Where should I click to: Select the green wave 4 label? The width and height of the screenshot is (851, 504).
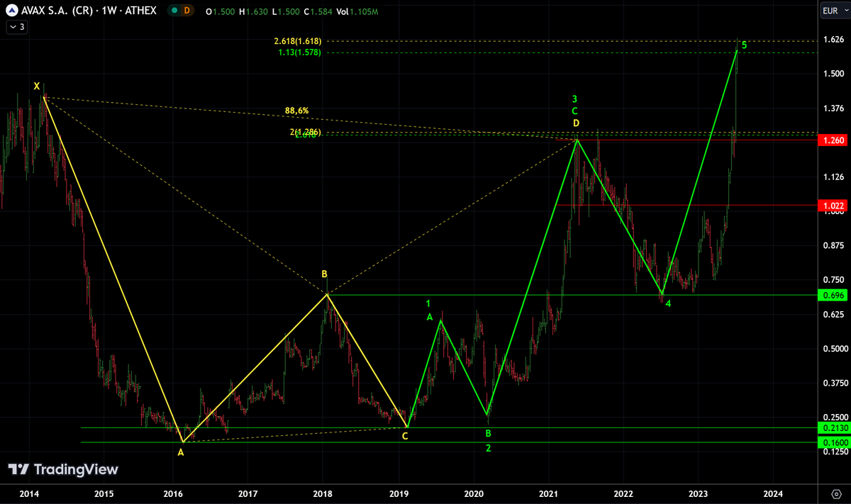click(668, 303)
